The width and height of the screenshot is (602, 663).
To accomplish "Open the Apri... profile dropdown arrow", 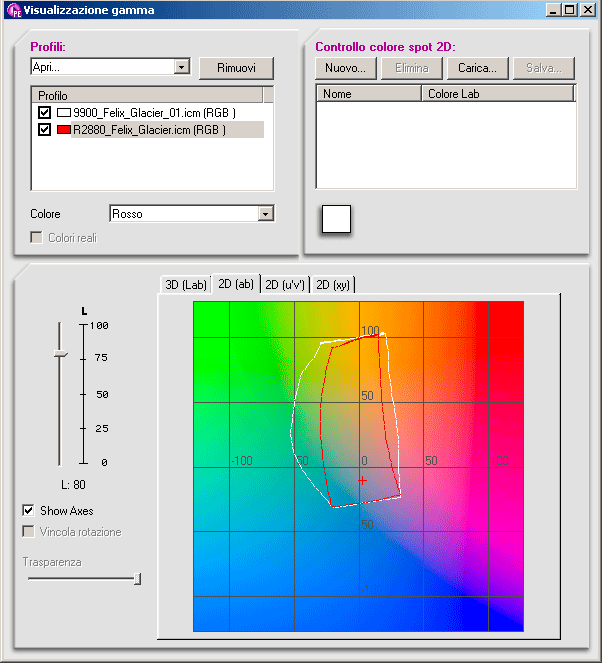I will click(182, 67).
